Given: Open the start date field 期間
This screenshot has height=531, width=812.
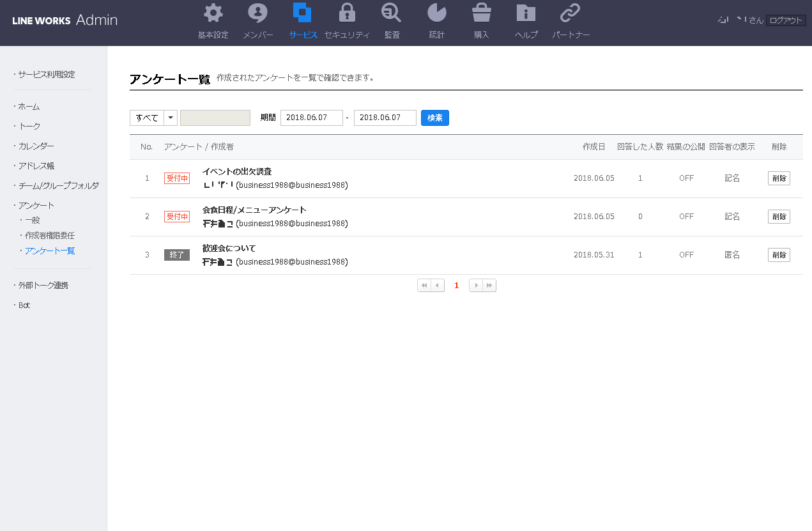Looking at the screenshot, I should tap(311, 118).
